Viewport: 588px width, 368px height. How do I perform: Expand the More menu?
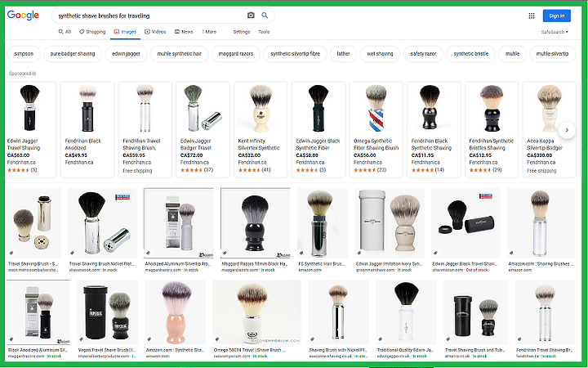(x=209, y=32)
